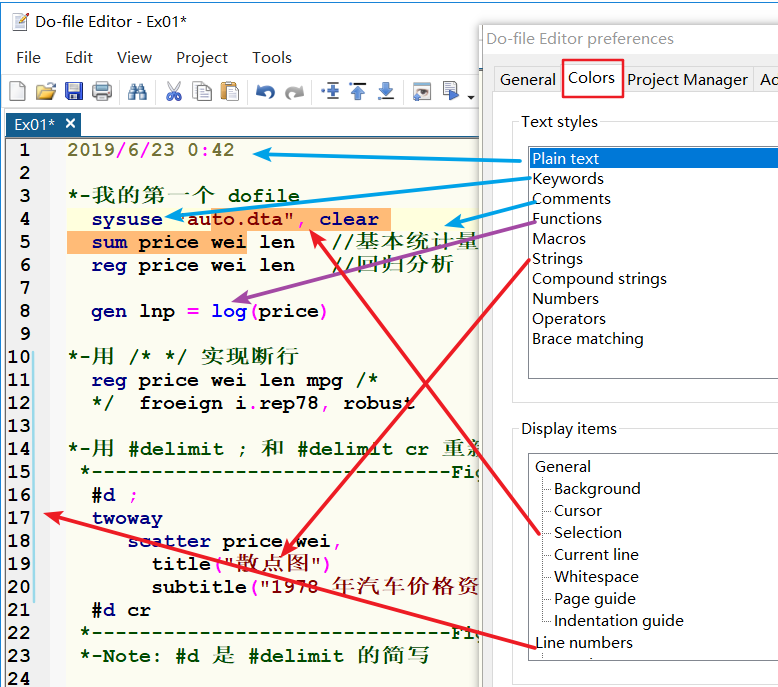This screenshot has width=778, height=687.
Task: Select Selection under Display items
Action: click(587, 532)
